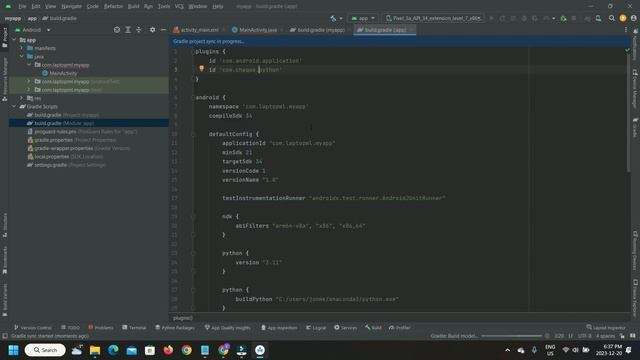Open Python Packages tool window
This screenshot has width=640, height=360.
point(175,327)
